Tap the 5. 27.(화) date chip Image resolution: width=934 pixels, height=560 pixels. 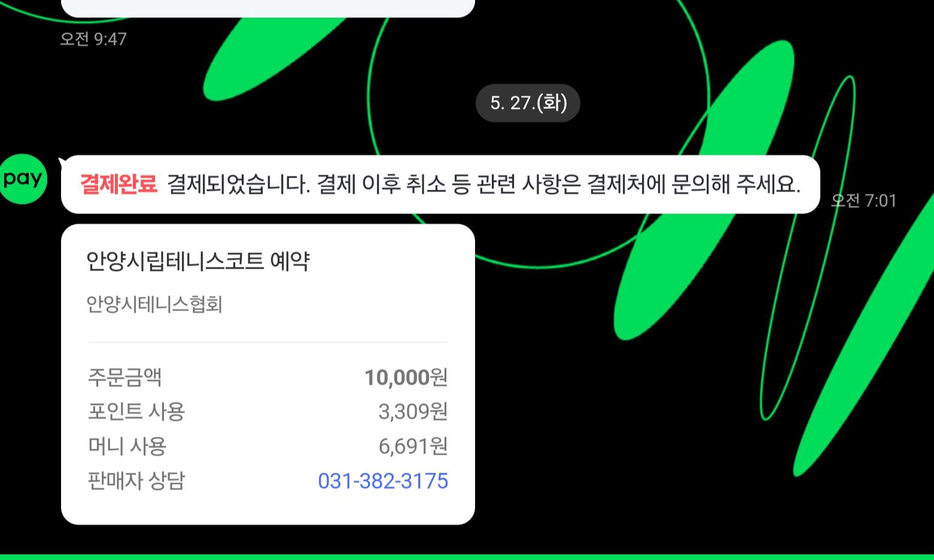528,103
